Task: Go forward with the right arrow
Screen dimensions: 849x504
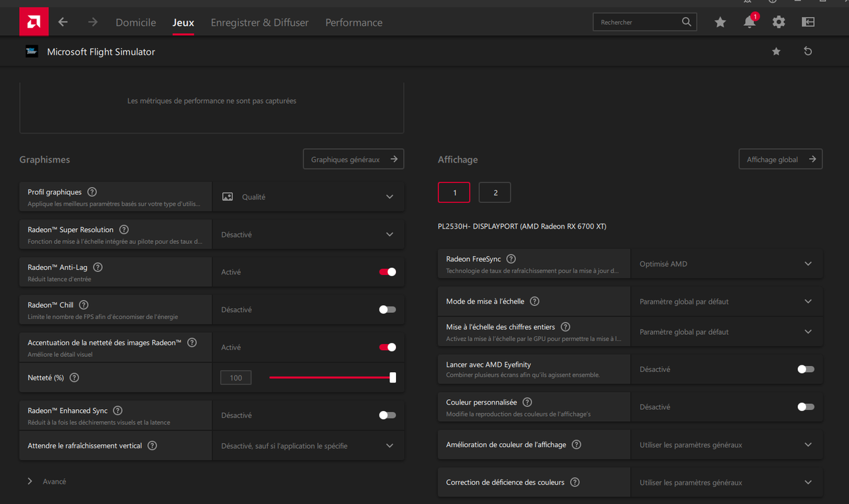Action: point(93,22)
